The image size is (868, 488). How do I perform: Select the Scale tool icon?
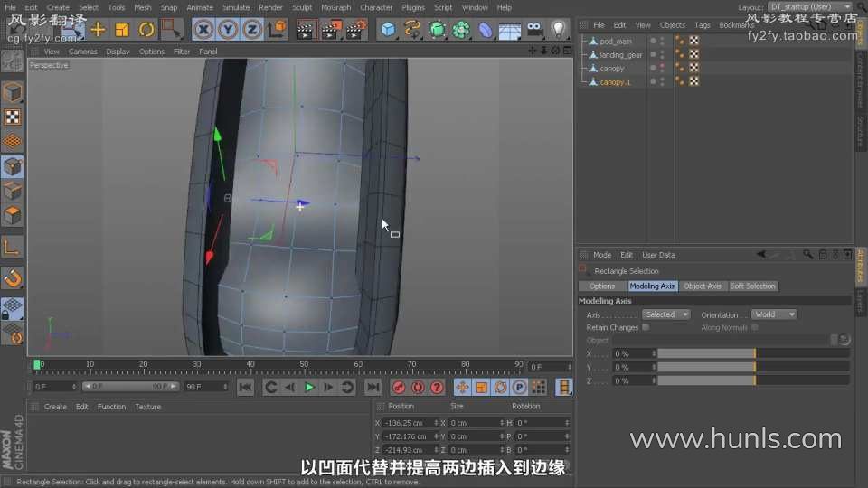tap(122, 29)
